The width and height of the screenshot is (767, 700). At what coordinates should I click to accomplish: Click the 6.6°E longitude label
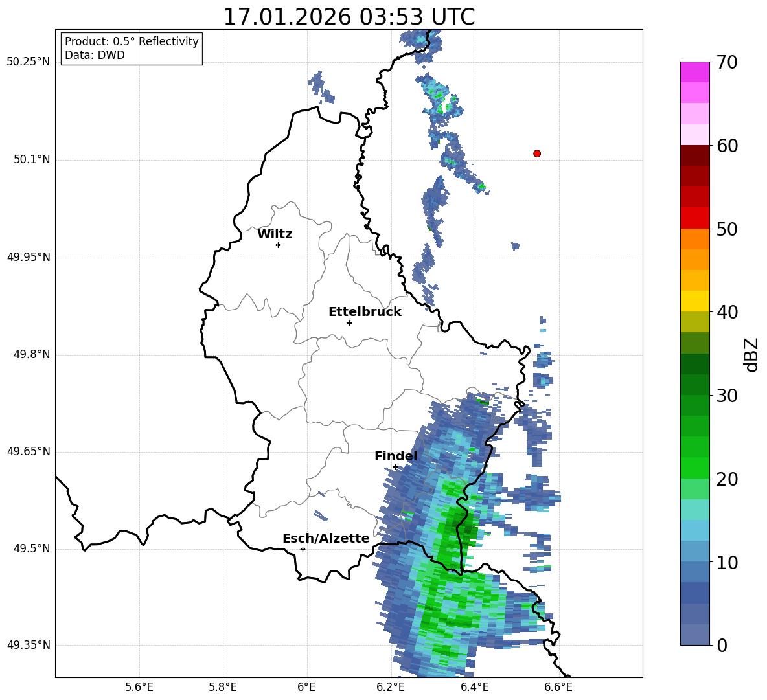(558, 687)
